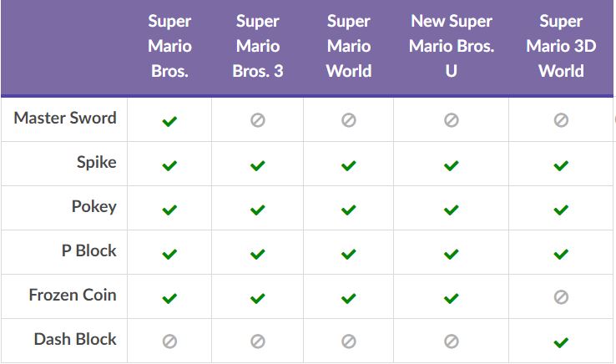Select the Super Mario Bros. column header
Image resolution: width=616 pixels, height=364 pixels.
pos(169,46)
